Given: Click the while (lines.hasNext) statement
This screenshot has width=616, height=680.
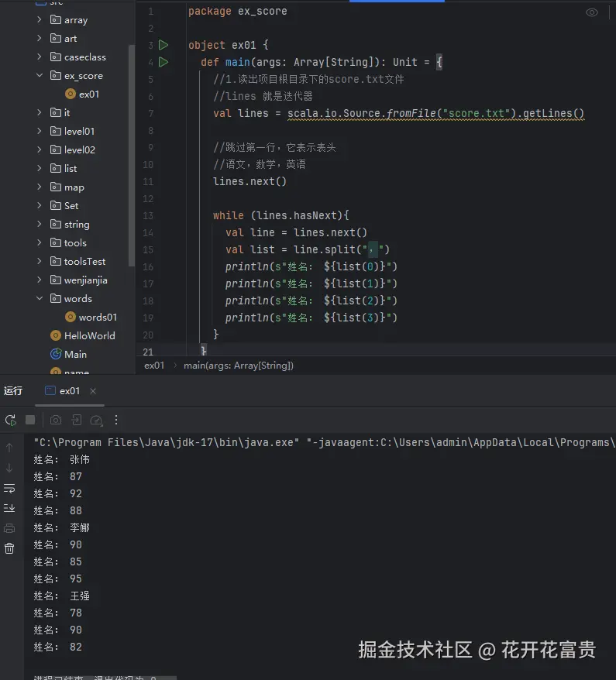Looking at the screenshot, I should pyautogui.click(x=280, y=215).
